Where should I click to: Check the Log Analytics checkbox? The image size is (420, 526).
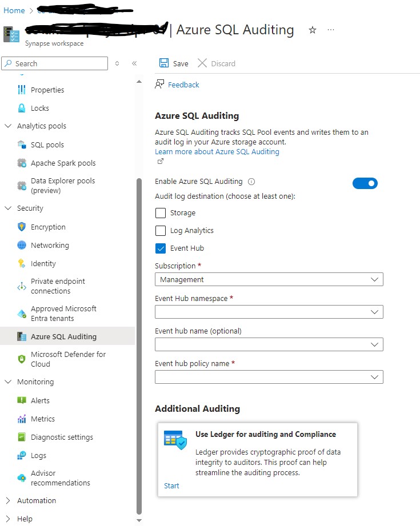click(161, 231)
